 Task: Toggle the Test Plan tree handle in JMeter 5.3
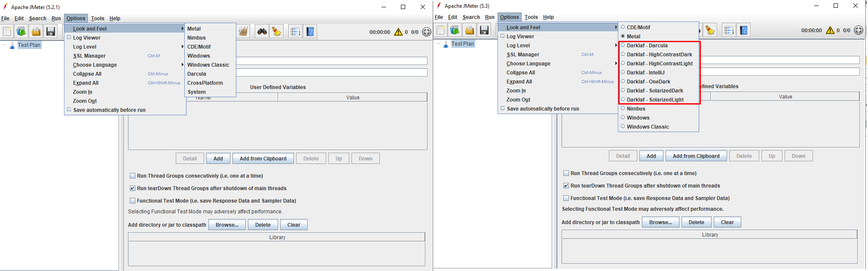[x=438, y=44]
